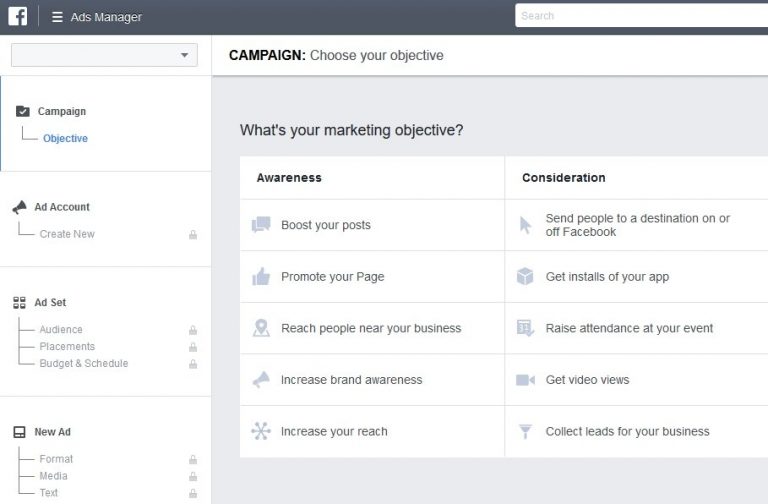This screenshot has width=768, height=504.
Task: Click the Ad Set grid icon in sidebar
Action: 20,303
